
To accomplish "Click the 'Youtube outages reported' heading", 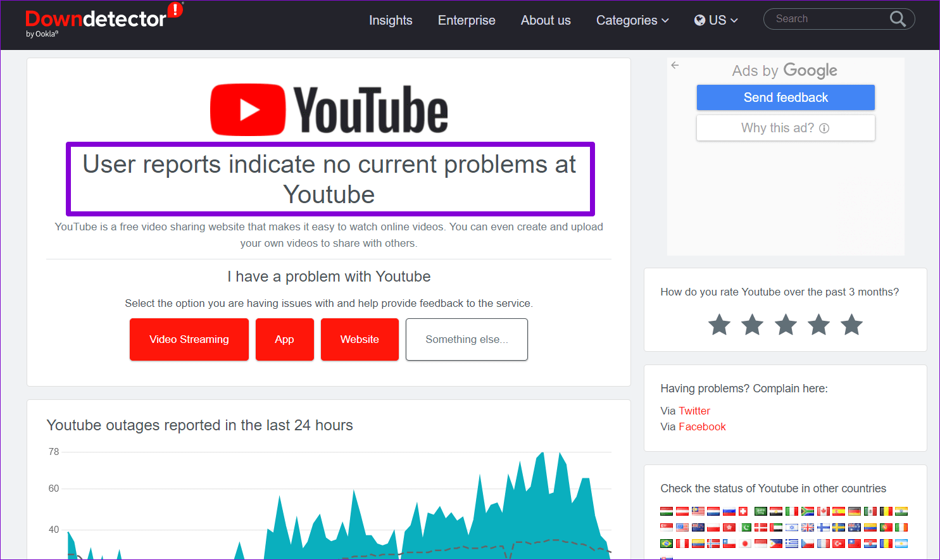I will point(199,425).
